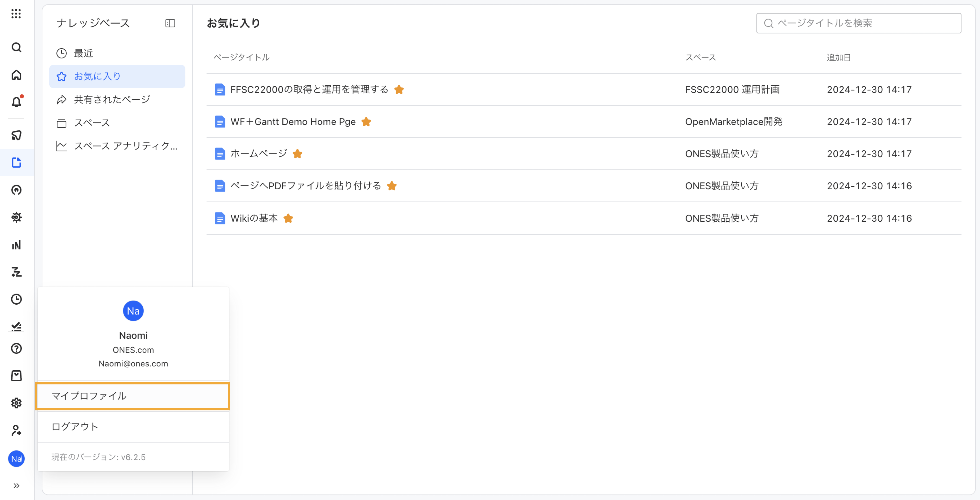This screenshot has height=500, width=980.
Task: Open settings gear icon in left rail
Action: pos(16,403)
